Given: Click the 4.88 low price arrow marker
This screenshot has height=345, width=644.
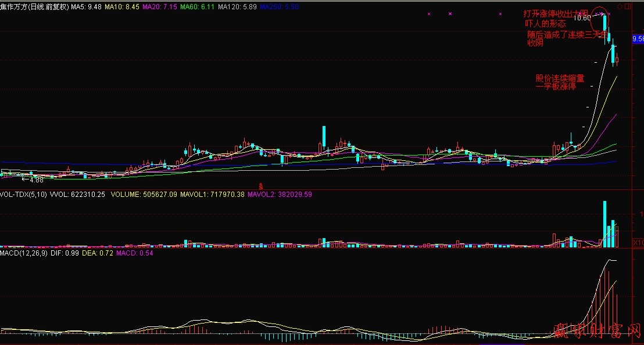Looking at the screenshot, I should pos(33,180).
